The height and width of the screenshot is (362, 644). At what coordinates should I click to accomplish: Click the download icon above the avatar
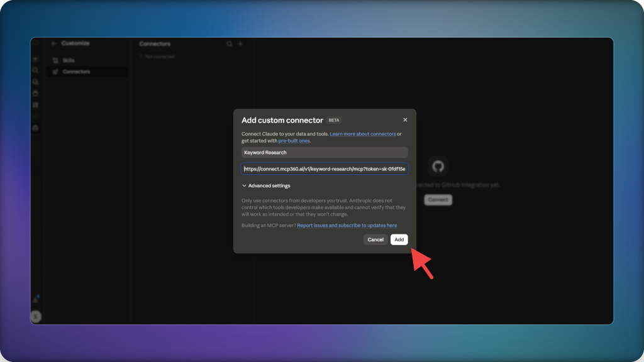(x=36, y=299)
